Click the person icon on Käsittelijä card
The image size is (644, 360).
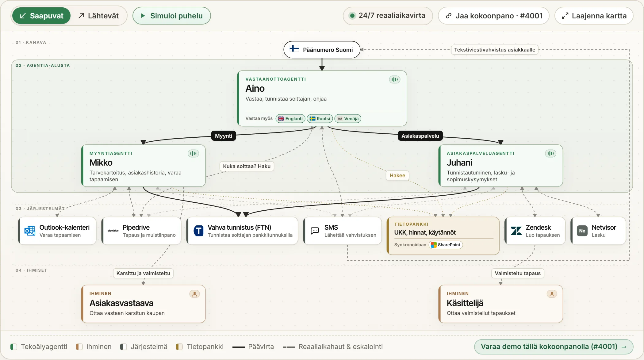pyautogui.click(x=552, y=294)
